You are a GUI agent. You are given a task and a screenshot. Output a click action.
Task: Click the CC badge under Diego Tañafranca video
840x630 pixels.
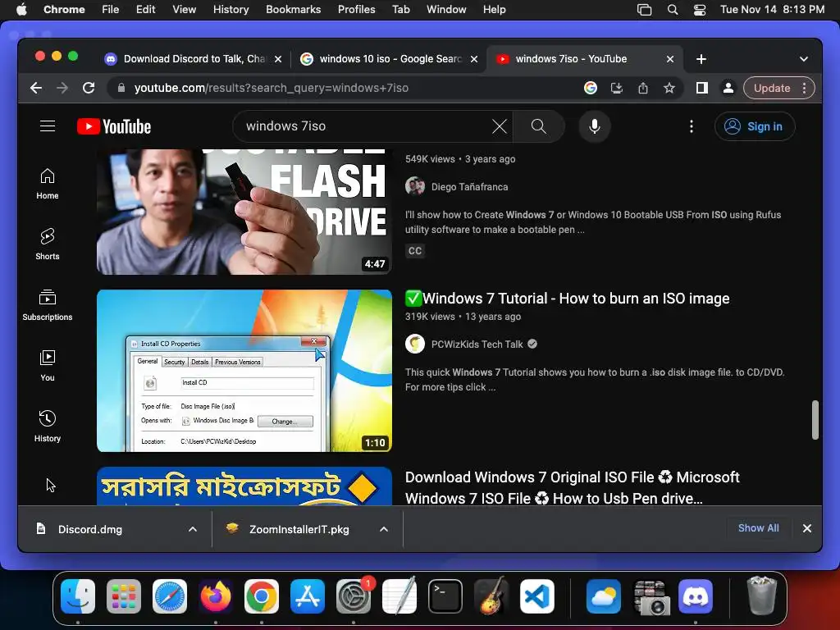click(x=415, y=251)
